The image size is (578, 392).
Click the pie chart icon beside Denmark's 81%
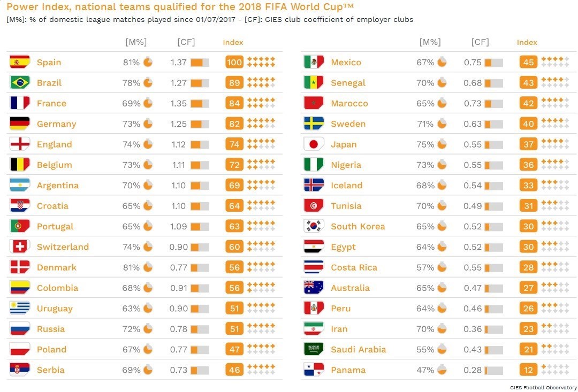(148, 267)
